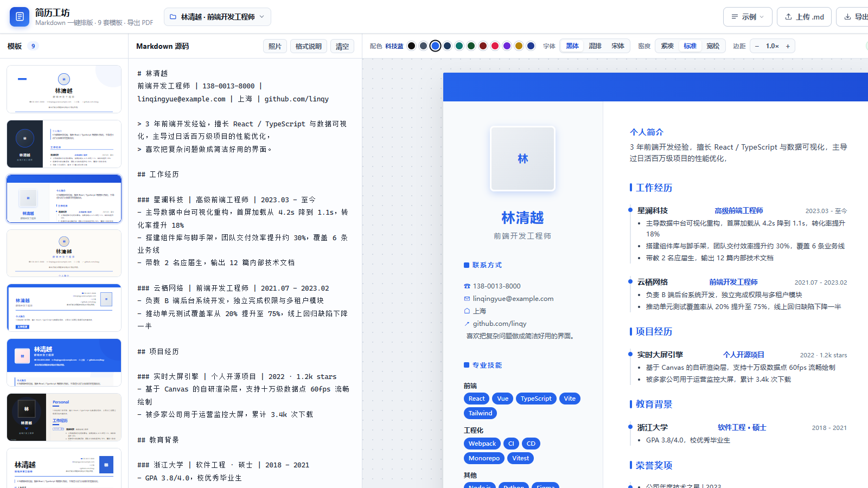Pick the gold color swatch

click(x=519, y=46)
